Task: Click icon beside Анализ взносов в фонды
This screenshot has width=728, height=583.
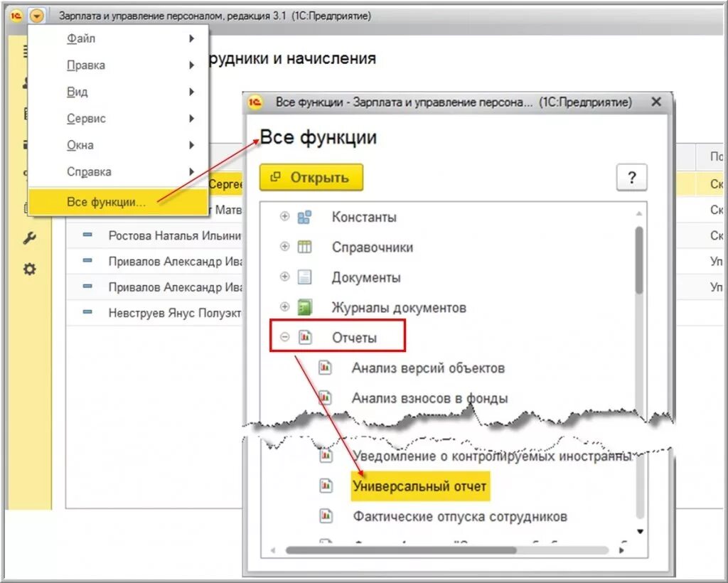Action: pos(325,398)
